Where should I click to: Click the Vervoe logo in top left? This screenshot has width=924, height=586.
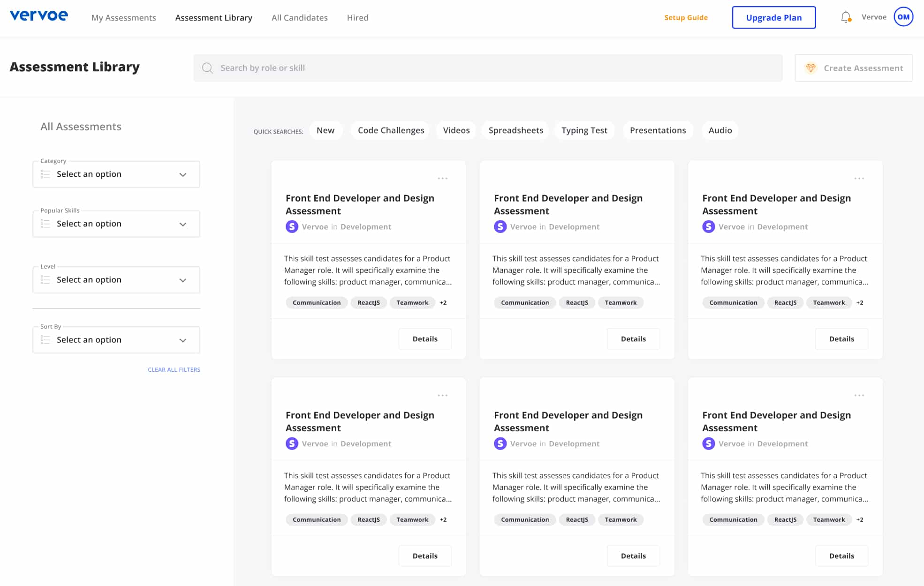[38, 17]
